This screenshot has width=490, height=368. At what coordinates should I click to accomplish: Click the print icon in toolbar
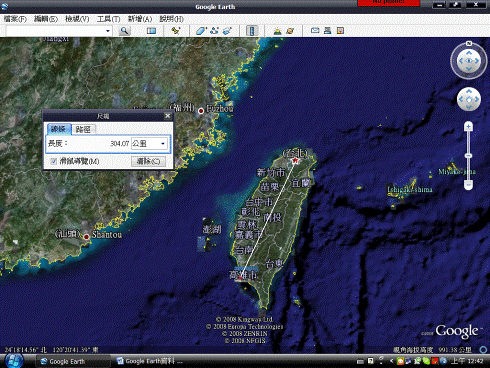[328, 31]
